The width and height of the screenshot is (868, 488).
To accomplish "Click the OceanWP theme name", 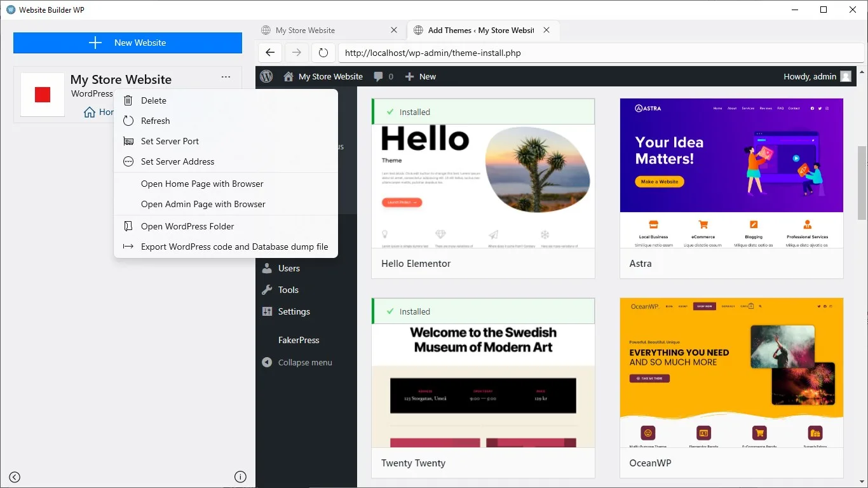I will 651,463.
